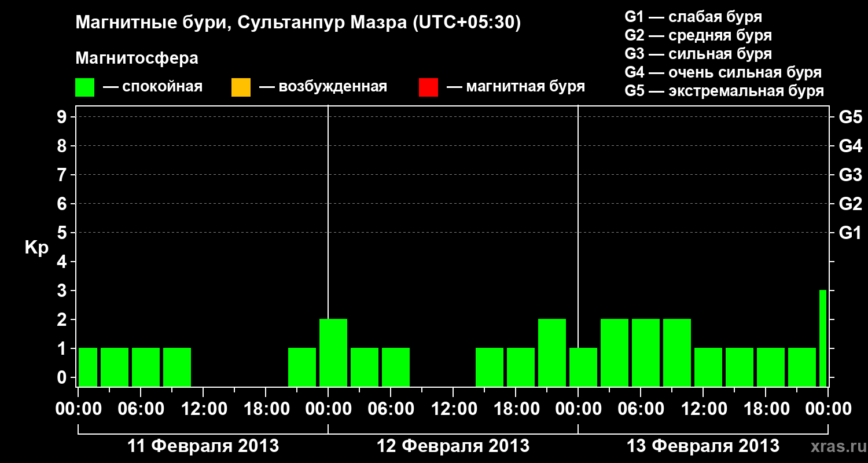Click the Kp axis value 9
This screenshot has width=868, height=463.
tap(63, 117)
